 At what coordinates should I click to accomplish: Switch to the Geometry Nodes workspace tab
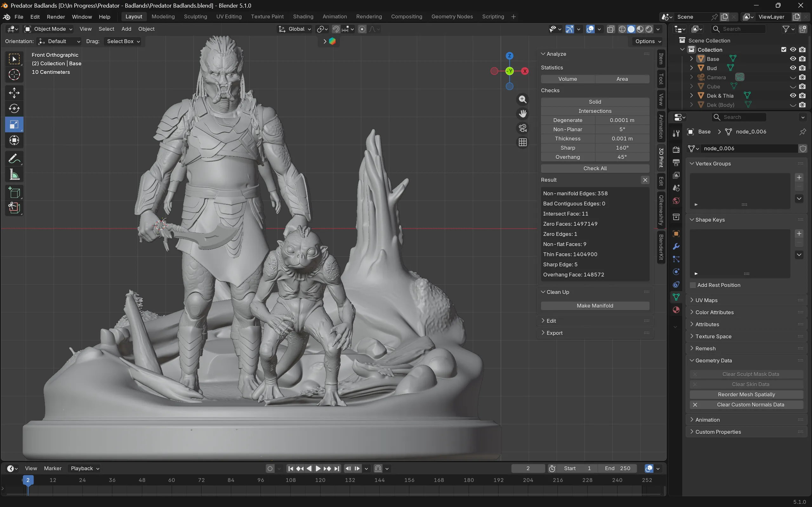pyautogui.click(x=452, y=17)
